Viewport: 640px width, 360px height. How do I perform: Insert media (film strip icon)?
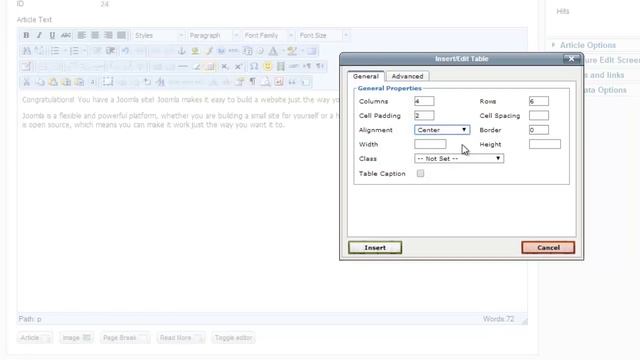pos(281,66)
